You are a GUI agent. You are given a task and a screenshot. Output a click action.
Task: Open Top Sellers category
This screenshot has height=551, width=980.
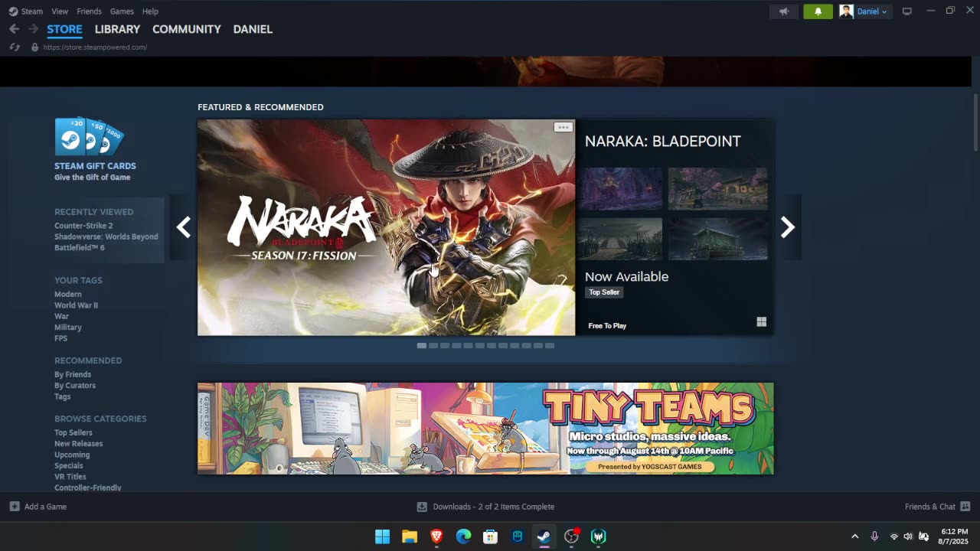coord(73,433)
